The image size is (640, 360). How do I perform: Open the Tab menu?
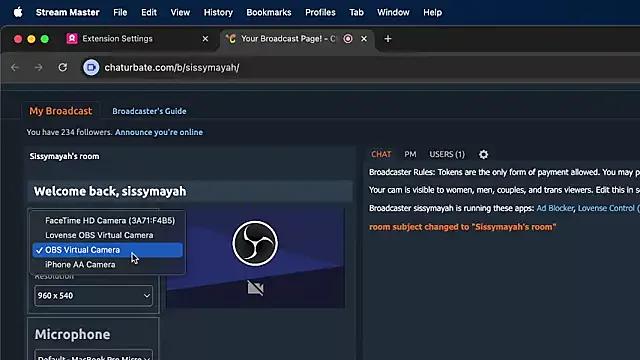click(x=356, y=12)
